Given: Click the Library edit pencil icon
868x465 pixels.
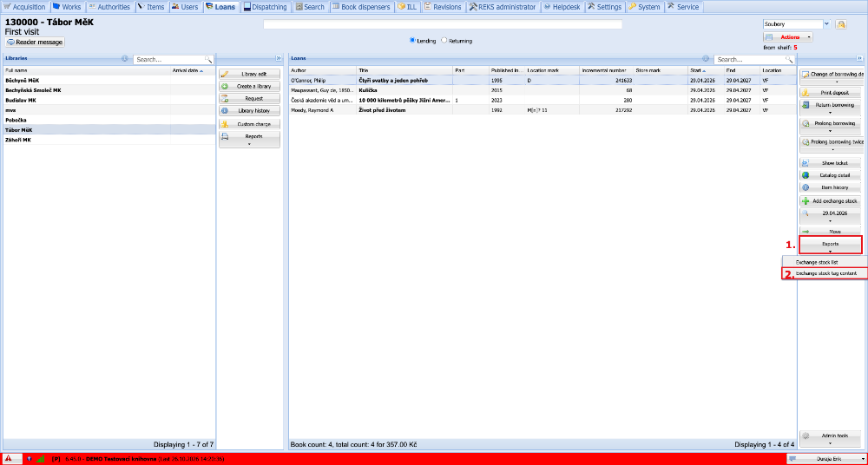Looking at the screenshot, I should click(225, 75).
